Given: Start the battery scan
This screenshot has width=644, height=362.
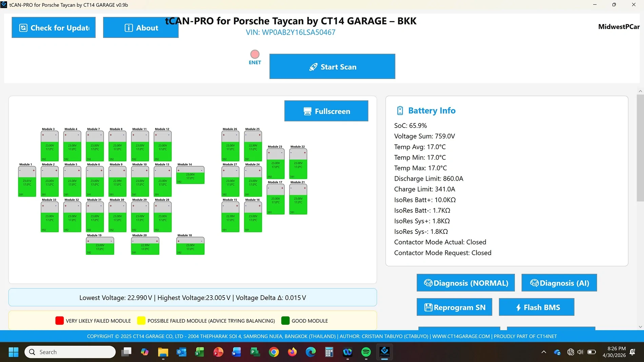Looking at the screenshot, I should pyautogui.click(x=332, y=66).
